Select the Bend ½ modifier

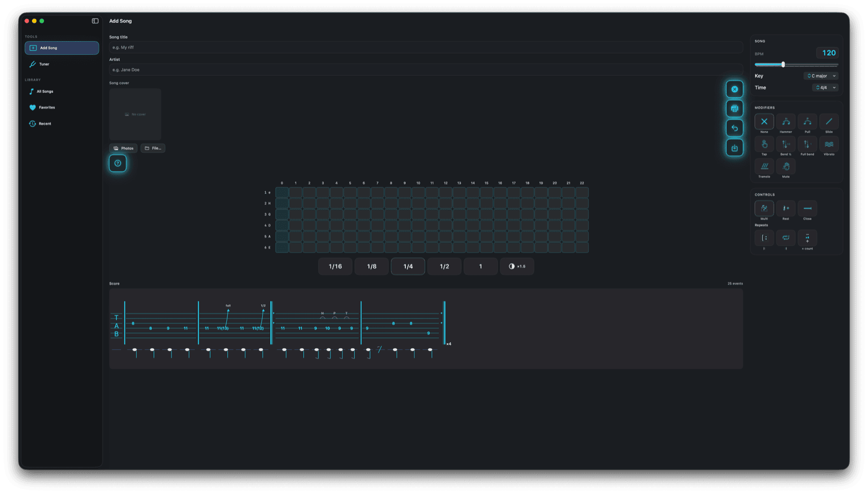tap(786, 144)
